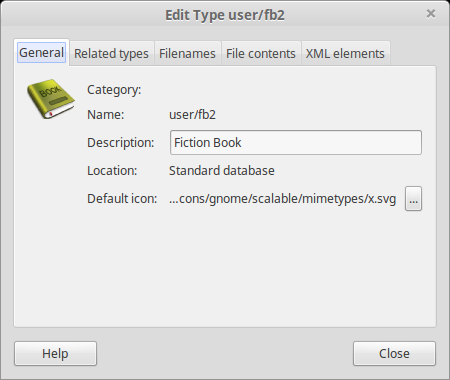
Task: Click the green book mimetype icon
Action: (x=51, y=99)
